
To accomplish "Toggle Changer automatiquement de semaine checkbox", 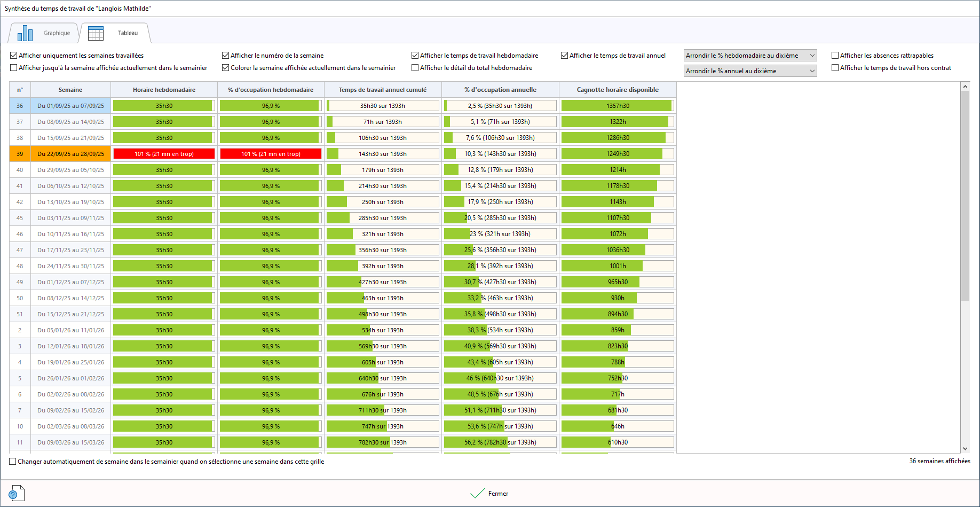I will (x=13, y=462).
